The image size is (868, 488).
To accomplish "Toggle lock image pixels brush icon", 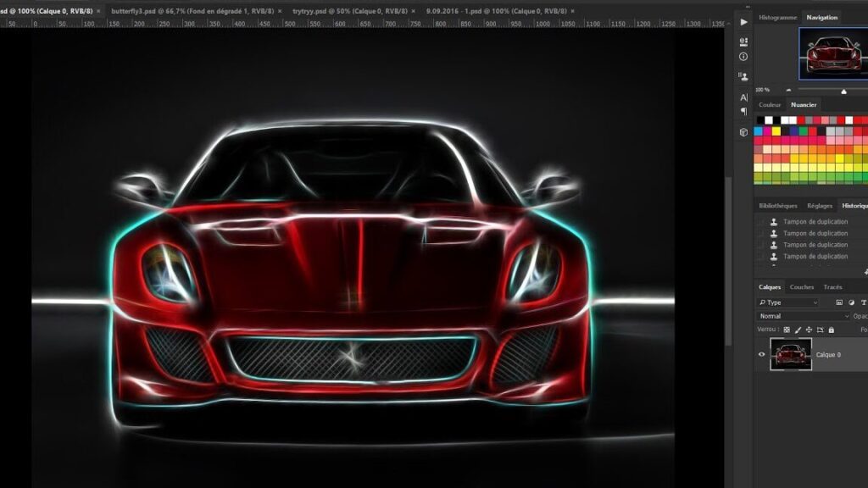I will pos(798,330).
